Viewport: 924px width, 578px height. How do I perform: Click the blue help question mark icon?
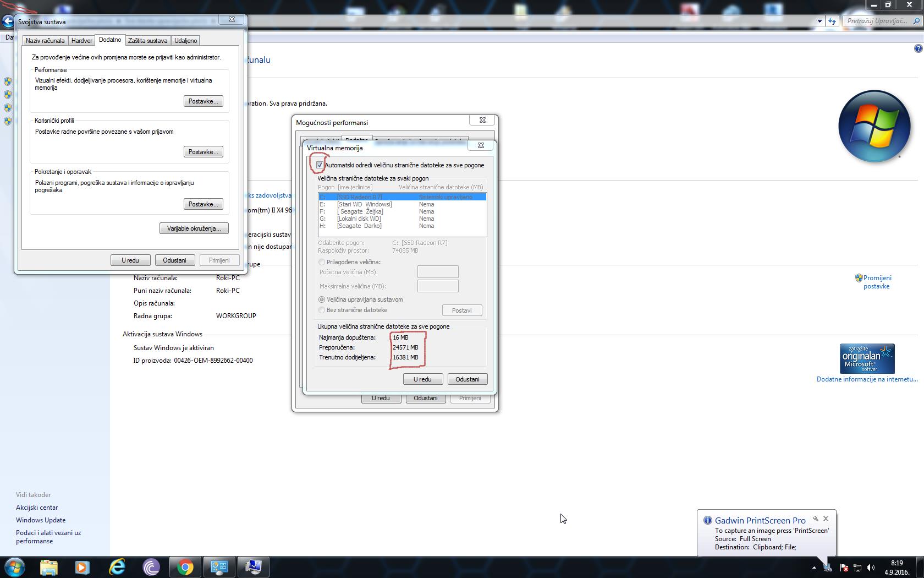click(918, 48)
